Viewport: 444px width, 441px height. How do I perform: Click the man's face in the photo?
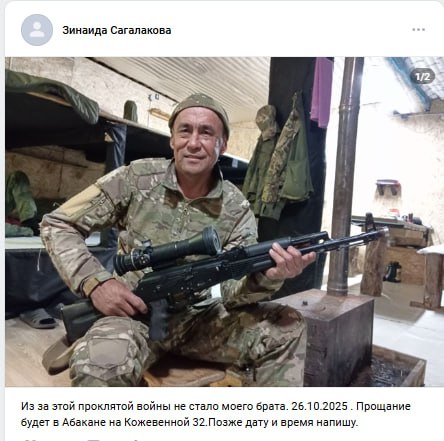(x=197, y=140)
